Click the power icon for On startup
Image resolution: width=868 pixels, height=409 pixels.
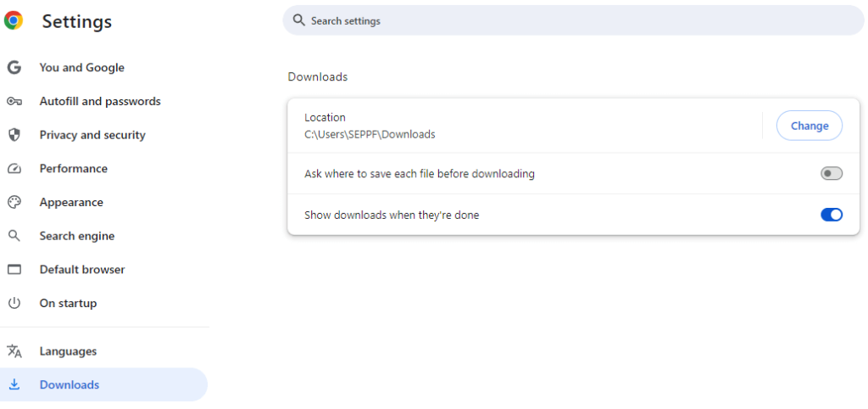pyautogui.click(x=14, y=303)
